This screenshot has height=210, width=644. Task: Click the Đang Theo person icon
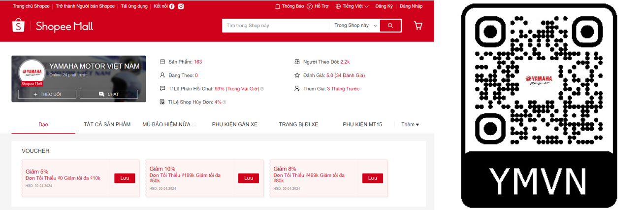tap(162, 75)
